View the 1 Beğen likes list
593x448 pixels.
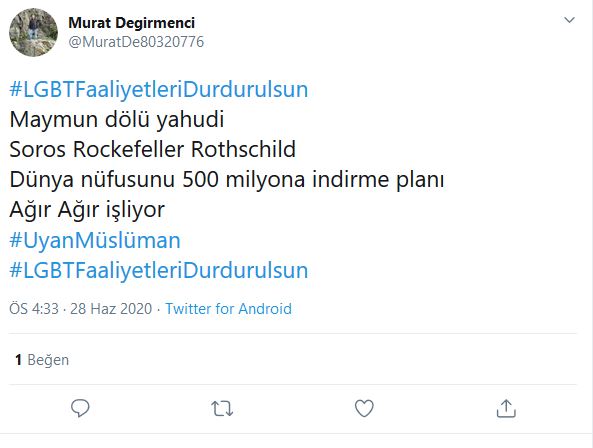click(x=42, y=360)
